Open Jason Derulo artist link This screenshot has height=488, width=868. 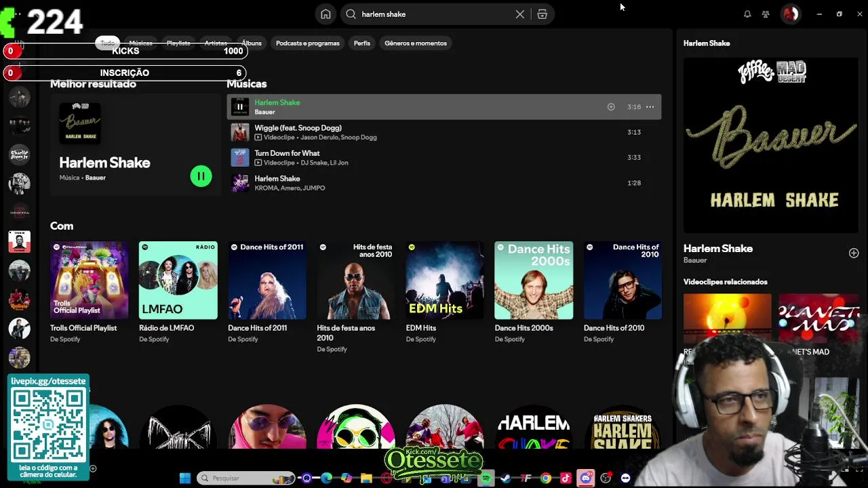coord(319,137)
